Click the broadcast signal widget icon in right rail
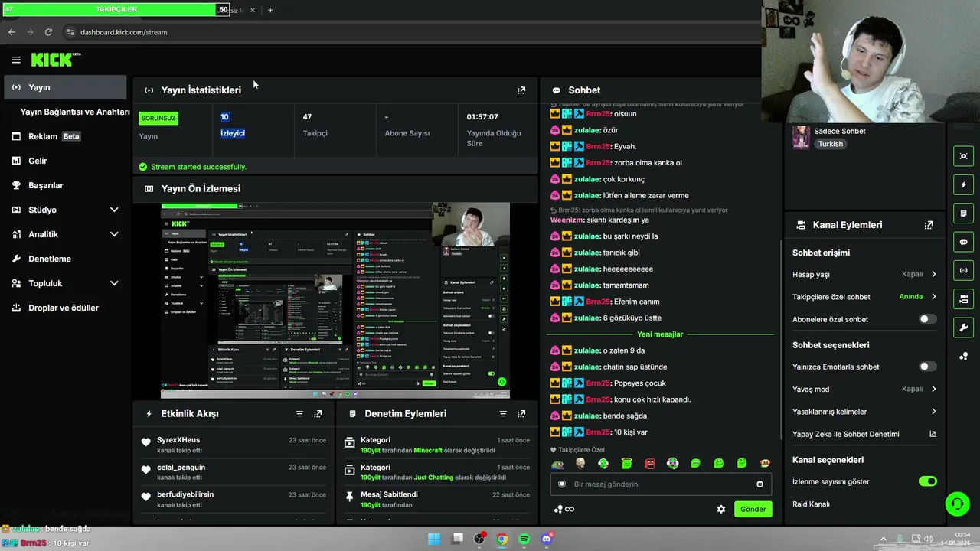 tap(963, 270)
